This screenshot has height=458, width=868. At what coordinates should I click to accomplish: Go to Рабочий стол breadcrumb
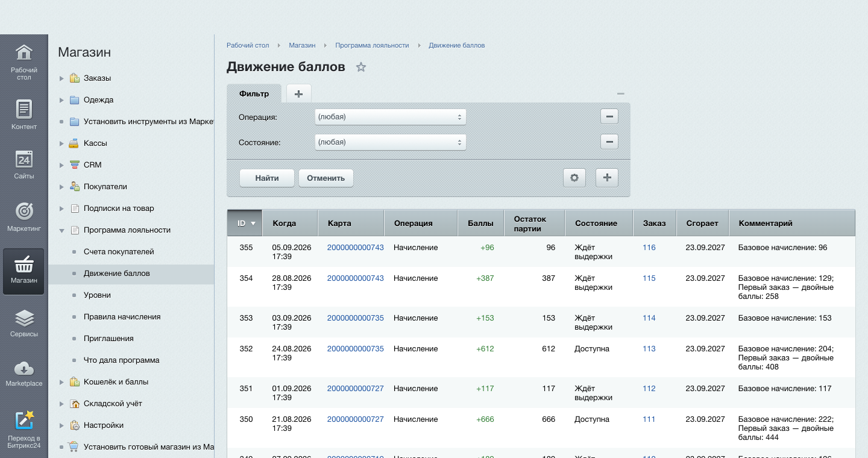(248, 45)
